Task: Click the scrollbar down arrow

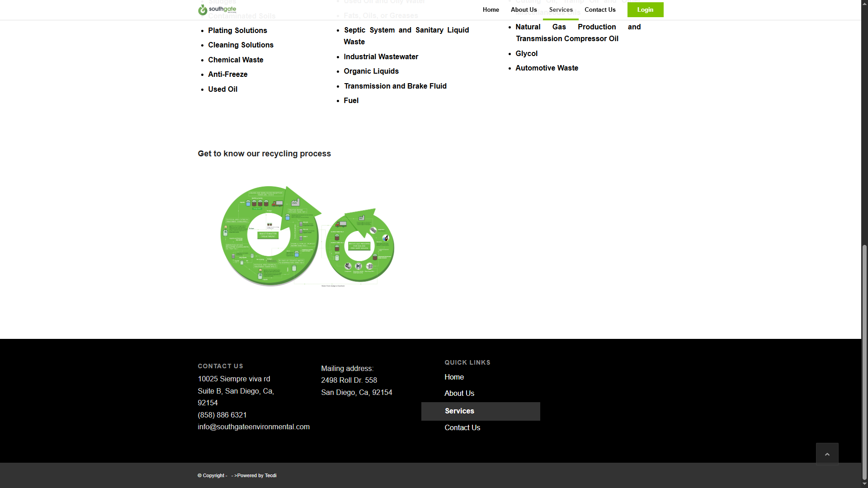Action: coord(864,484)
